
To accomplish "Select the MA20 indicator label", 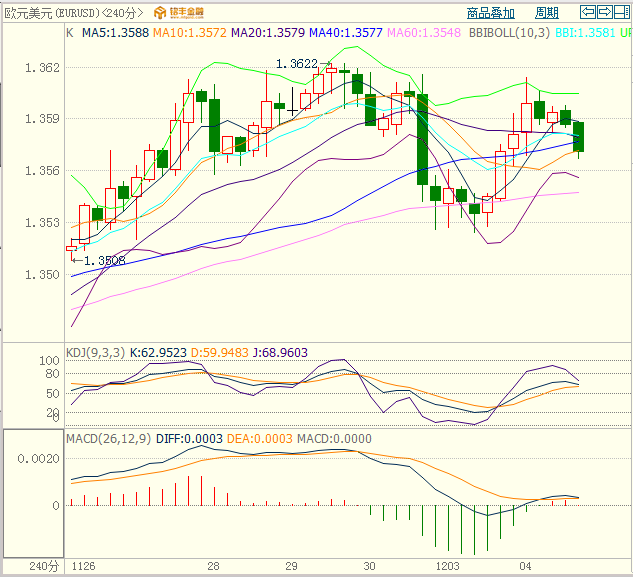I will (x=267, y=32).
